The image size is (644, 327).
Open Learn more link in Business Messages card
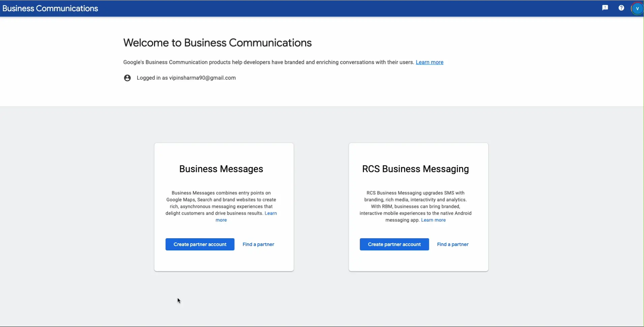(x=271, y=213)
